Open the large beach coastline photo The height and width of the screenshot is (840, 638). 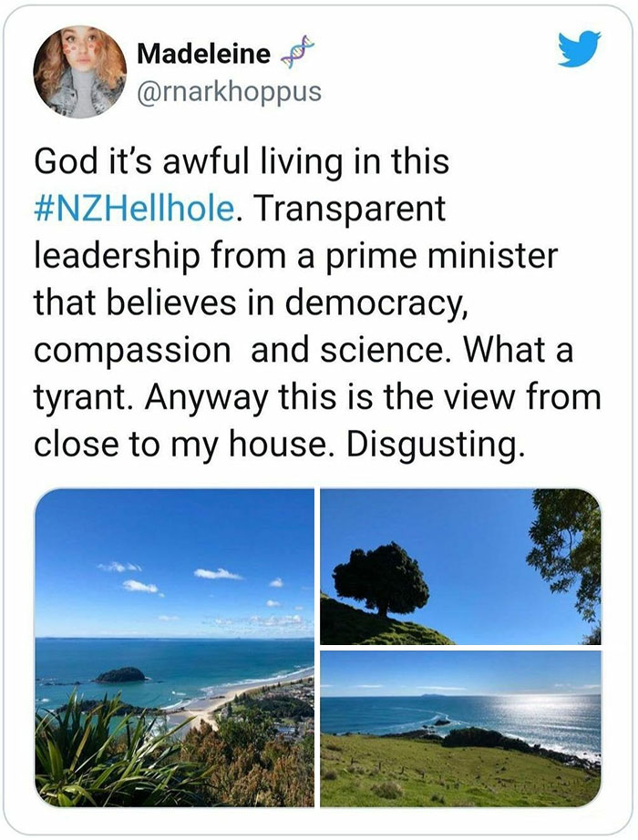click(x=174, y=647)
